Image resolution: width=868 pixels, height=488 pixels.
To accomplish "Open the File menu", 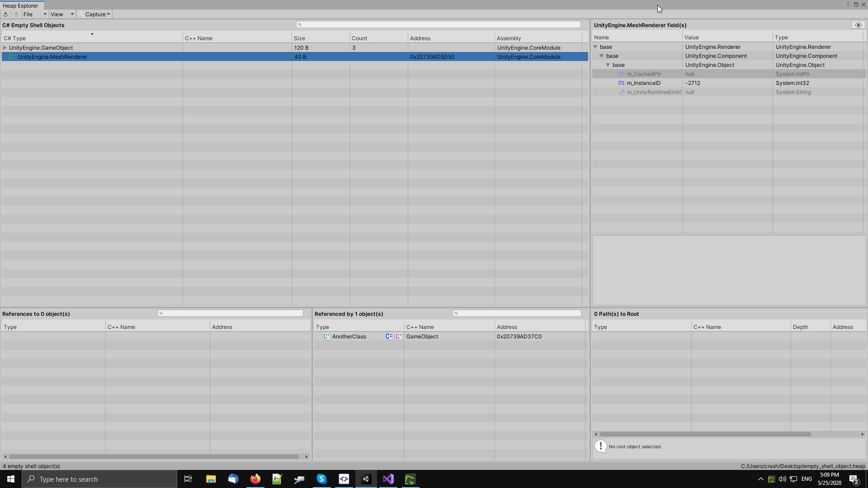I will tap(28, 14).
